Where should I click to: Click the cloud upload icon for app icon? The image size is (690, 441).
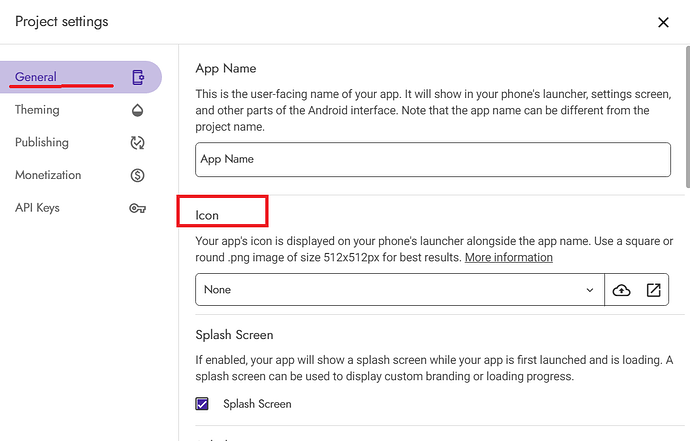(x=622, y=290)
